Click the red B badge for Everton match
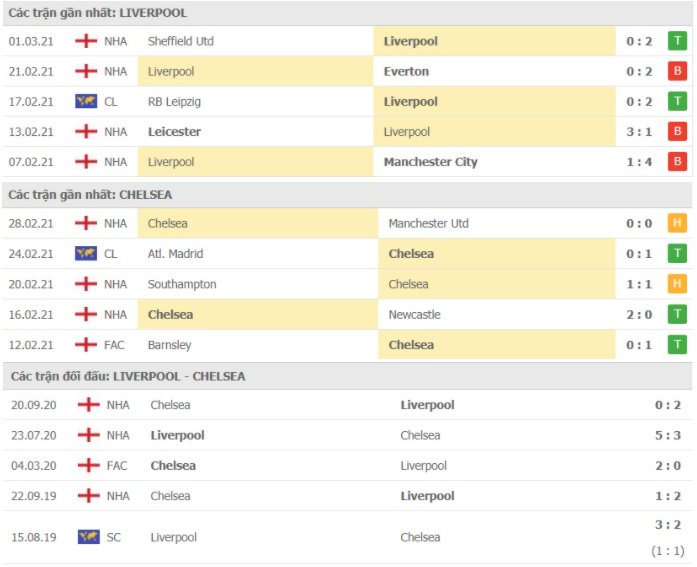This screenshot has width=697, height=567. click(x=677, y=71)
